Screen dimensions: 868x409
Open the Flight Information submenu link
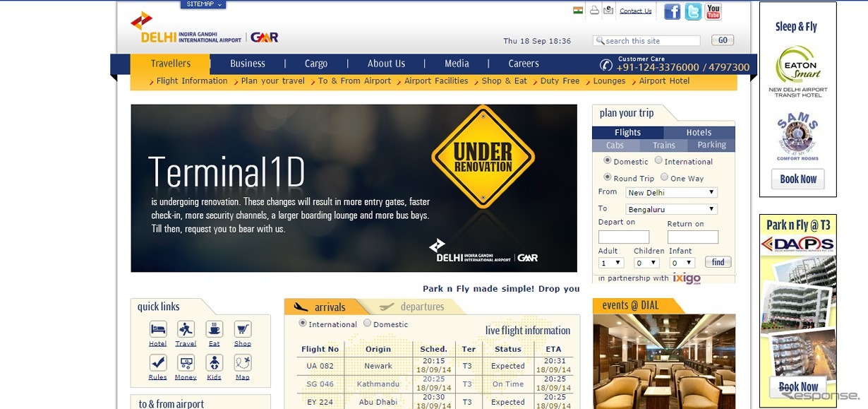(192, 81)
